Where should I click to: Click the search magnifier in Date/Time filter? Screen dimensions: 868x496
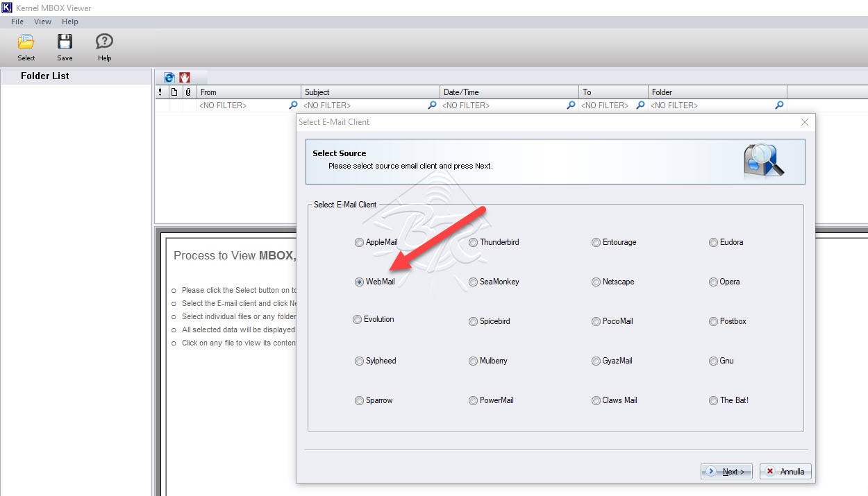571,105
